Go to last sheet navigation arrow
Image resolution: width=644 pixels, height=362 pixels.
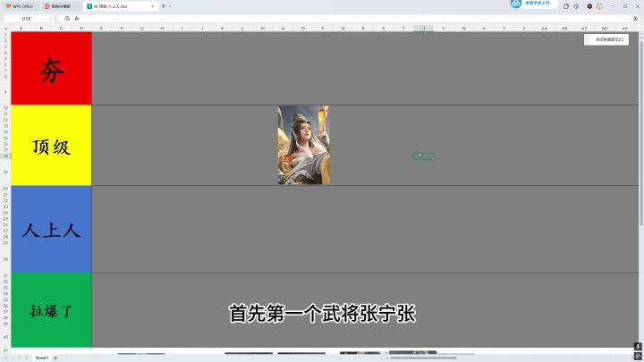point(27,358)
